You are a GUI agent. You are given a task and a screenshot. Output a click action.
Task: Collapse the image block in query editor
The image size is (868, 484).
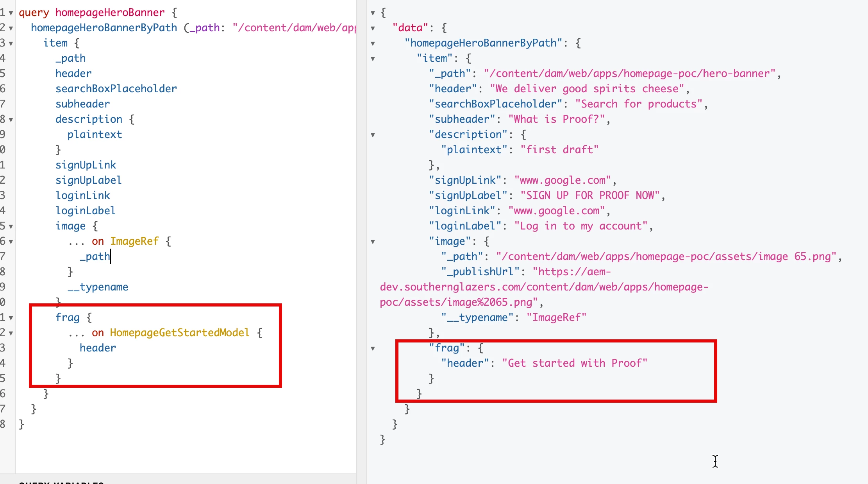(x=11, y=226)
